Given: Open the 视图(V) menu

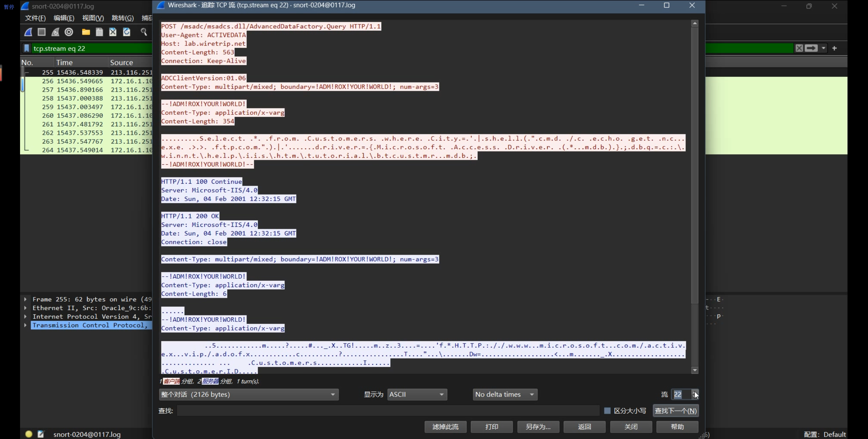Looking at the screenshot, I should pyautogui.click(x=93, y=18).
